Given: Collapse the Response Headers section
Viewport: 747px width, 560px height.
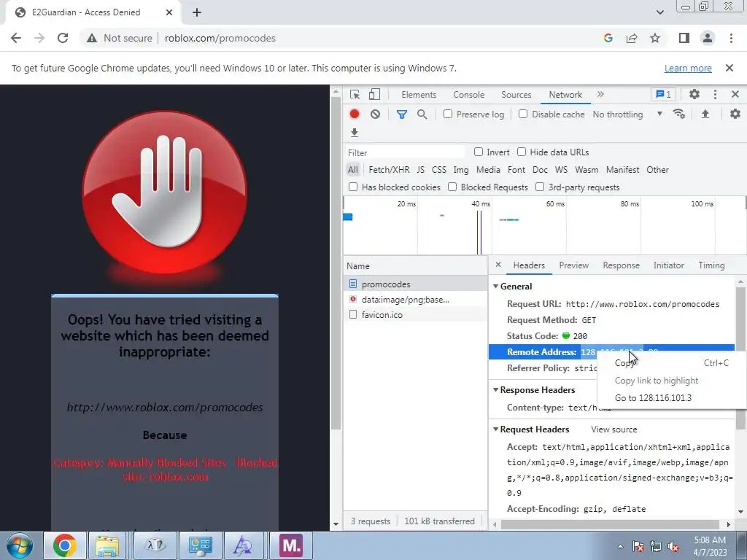Looking at the screenshot, I should (x=495, y=390).
